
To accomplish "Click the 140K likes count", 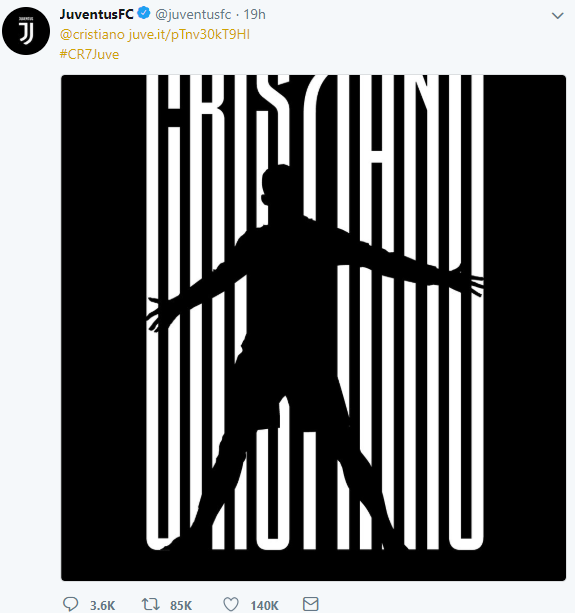I will [x=265, y=606].
